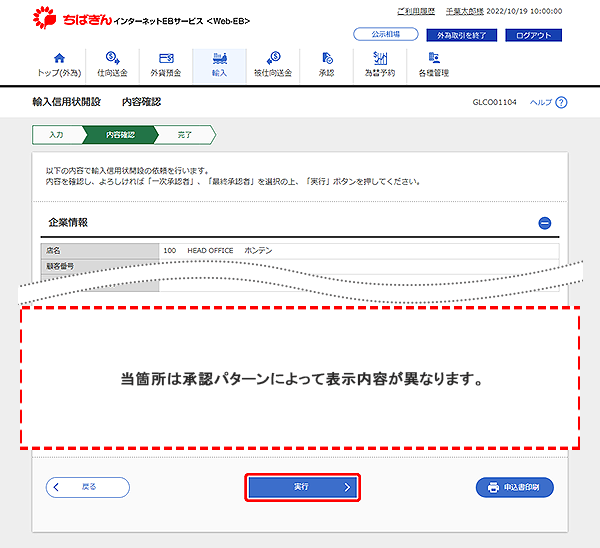Open トップ(外為) home icon
Screen dimensions: 600x548
coord(59,58)
